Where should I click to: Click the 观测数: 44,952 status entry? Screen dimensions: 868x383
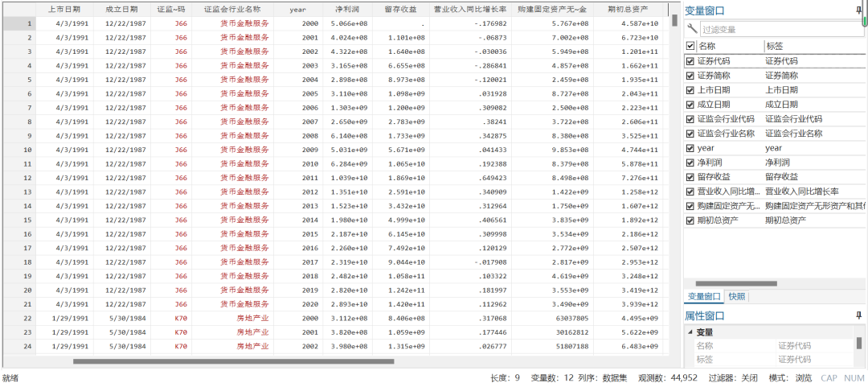667,378
